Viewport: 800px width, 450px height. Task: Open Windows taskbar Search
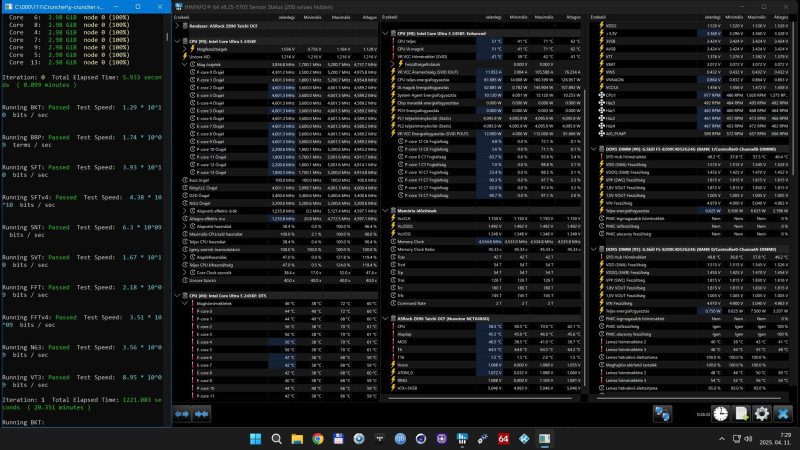(x=277, y=439)
